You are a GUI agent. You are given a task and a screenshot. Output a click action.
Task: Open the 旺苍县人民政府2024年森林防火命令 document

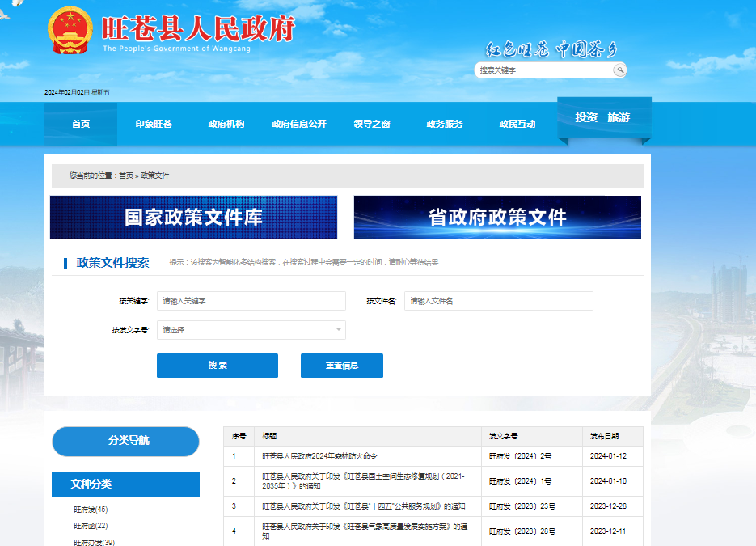pyautogui.click(x=320, y=456)
